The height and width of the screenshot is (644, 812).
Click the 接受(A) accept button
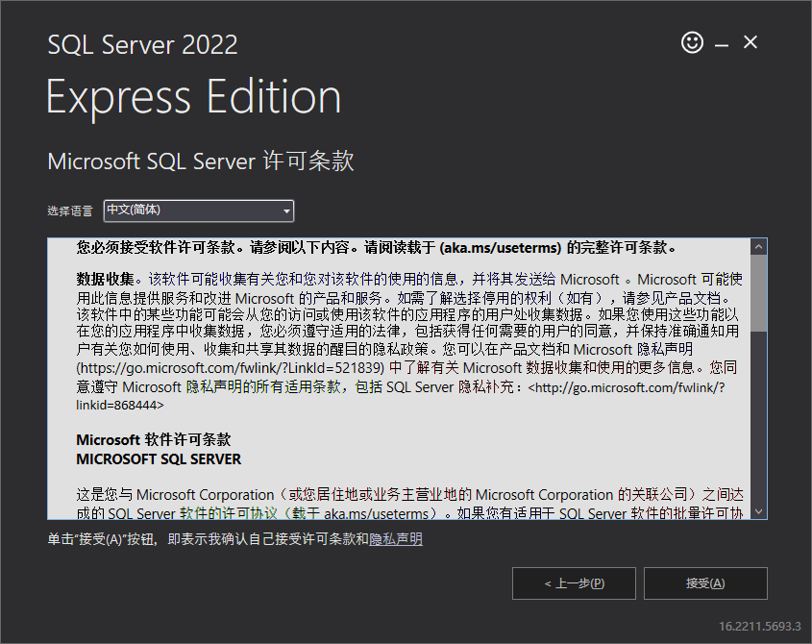(x=705, y=583)
